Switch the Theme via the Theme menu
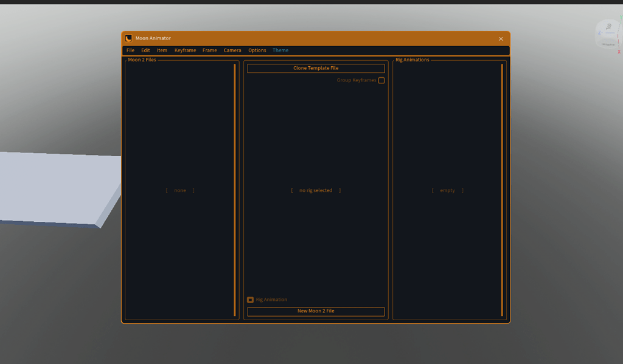 [280, 50]
